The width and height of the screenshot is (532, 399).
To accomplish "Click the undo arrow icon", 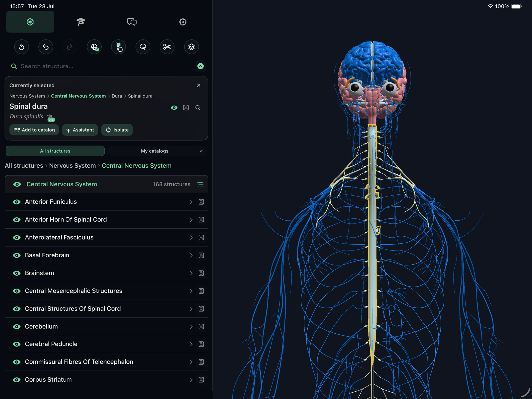I will pyautogui.click(x=46, y=47).
